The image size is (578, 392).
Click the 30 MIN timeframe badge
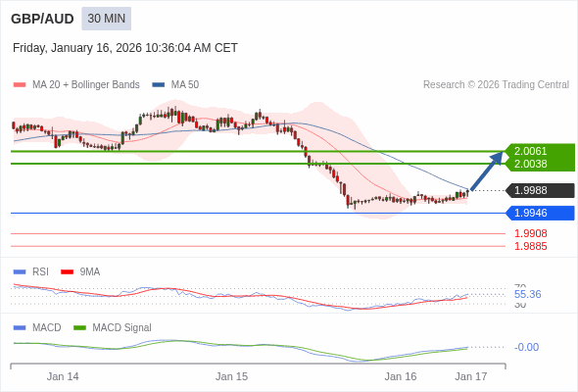click(106, 19)
